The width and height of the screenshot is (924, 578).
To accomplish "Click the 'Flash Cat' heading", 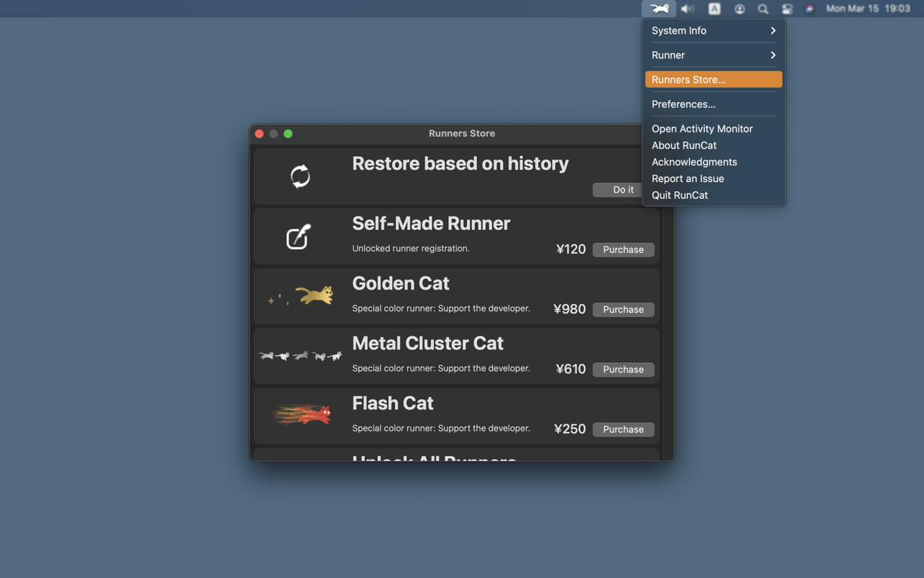I will click(393, 403).
